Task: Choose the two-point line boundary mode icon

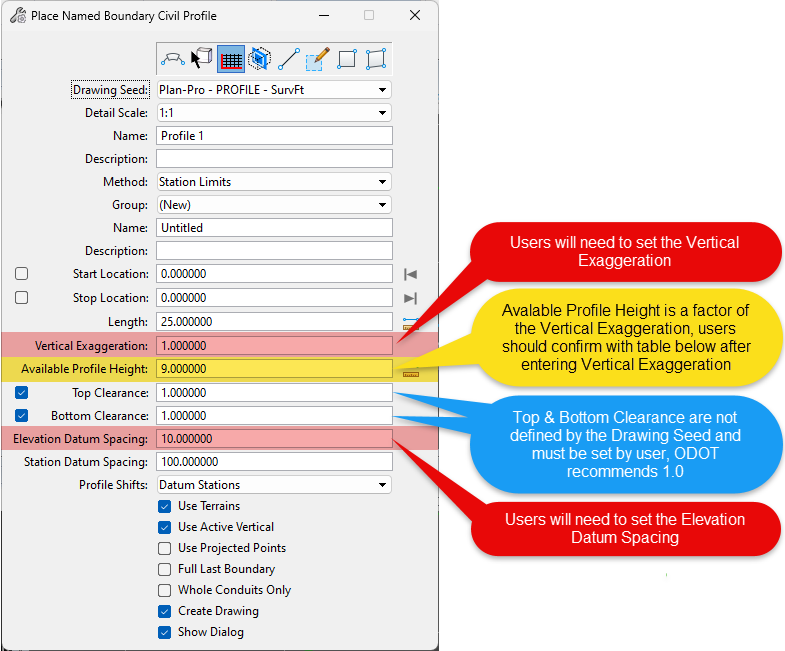Action: [x=288, y=59]
